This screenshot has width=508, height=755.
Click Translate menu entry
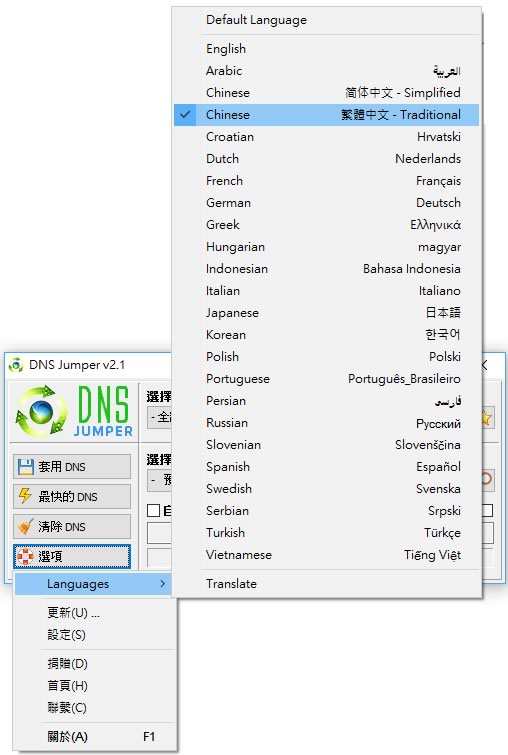pyautogui.click(x=326, y=584)
